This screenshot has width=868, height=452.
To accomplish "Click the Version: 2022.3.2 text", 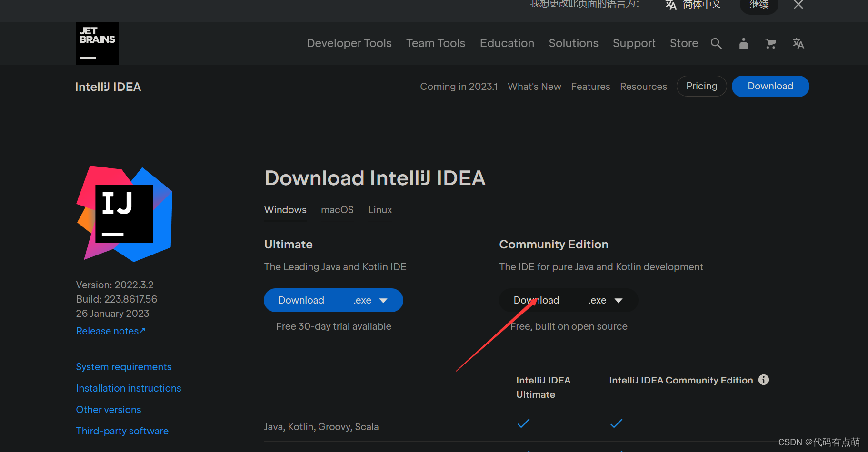I will click(x=115, y=285).
